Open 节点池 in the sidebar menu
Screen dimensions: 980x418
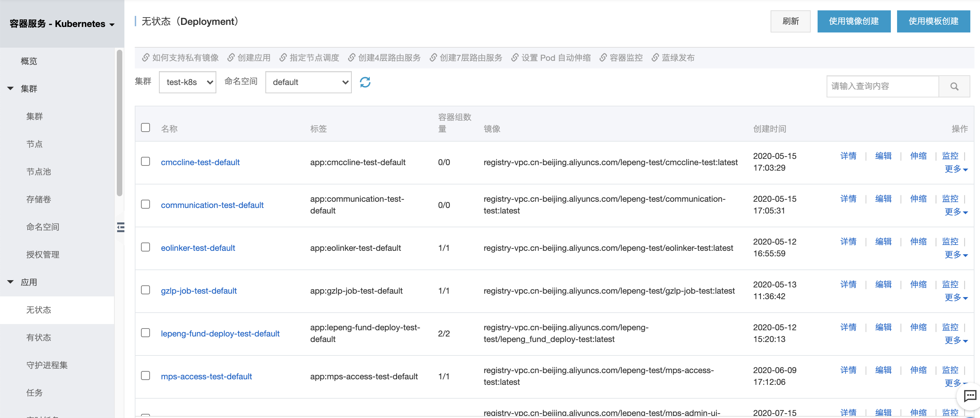point(38,172)
